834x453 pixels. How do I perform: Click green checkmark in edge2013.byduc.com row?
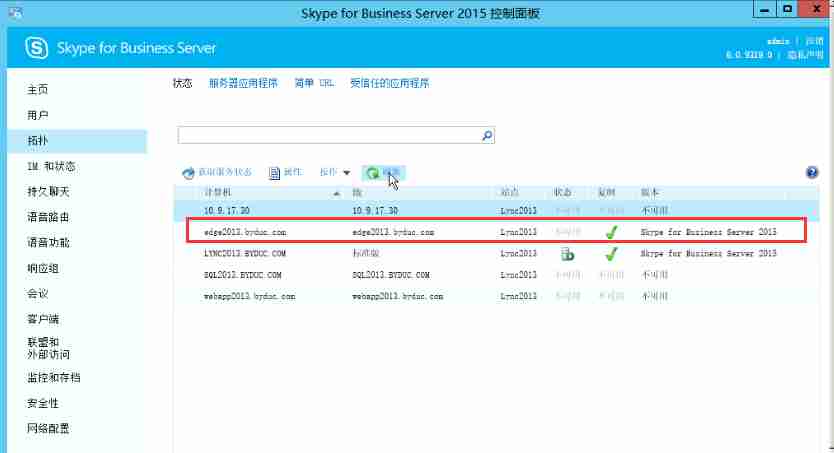click(612, 232)
